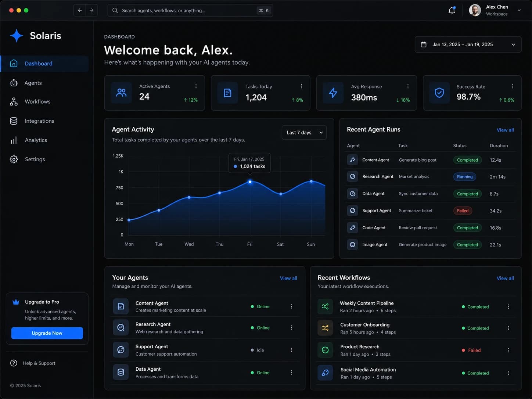Open Weekly Content Pipeline workflow options
This screenshot has width=532, height=399.
pyautogui.click(x=508, y=306)
